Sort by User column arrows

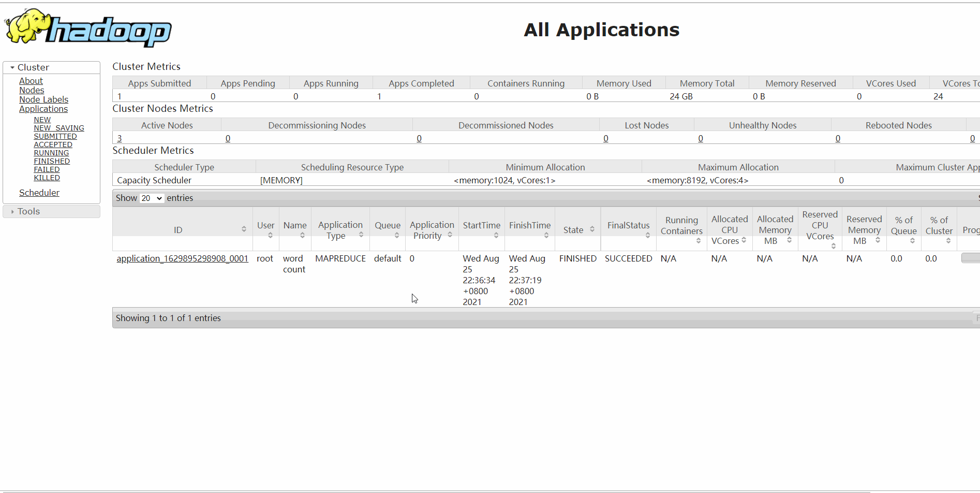[x=270, y=235]
